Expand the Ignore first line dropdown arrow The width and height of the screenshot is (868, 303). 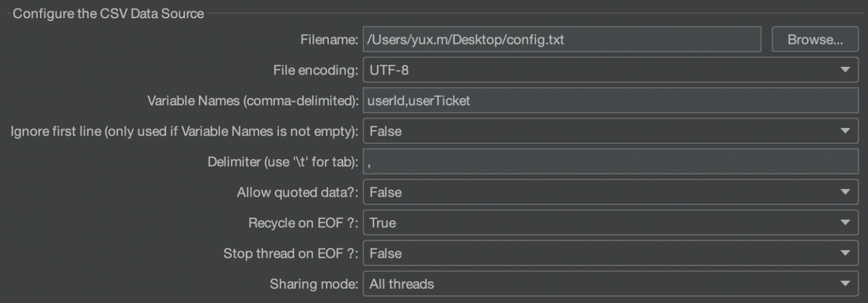[845, 131]
